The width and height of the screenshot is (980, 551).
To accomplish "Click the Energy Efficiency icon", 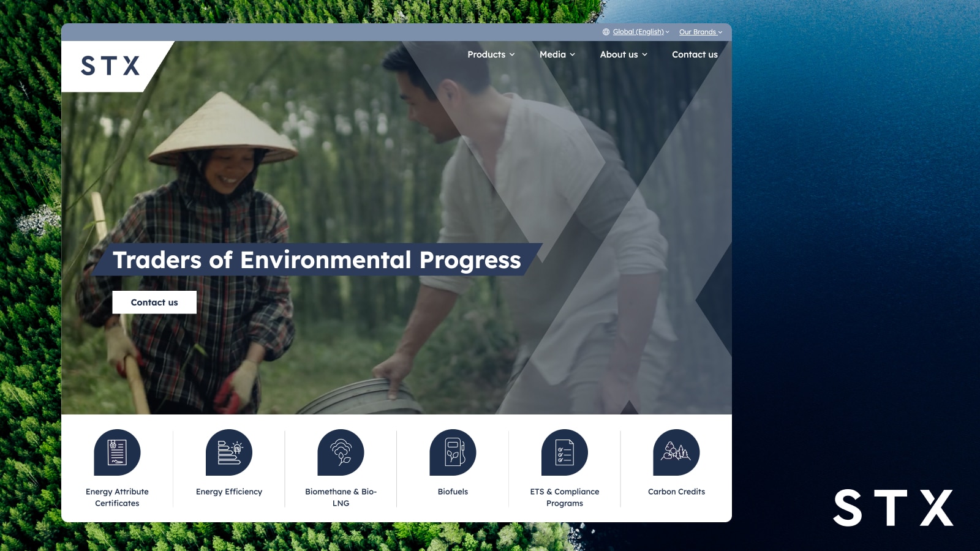I will tap(230, 453).
